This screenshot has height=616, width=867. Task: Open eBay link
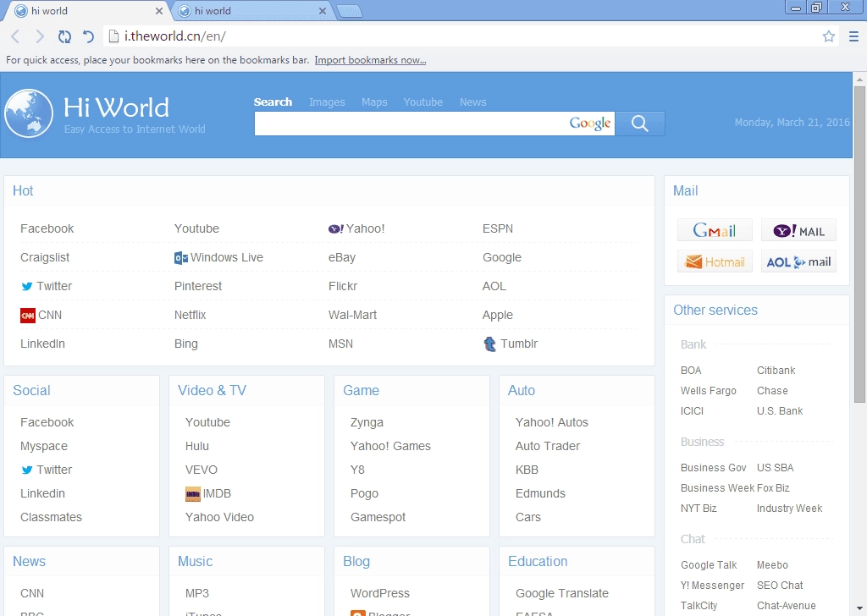342,257
